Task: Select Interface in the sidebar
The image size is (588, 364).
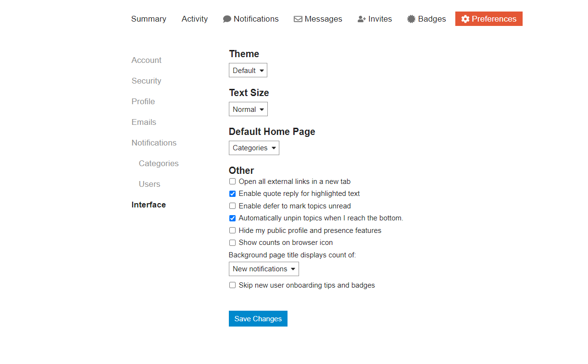Action: (149, 205)
